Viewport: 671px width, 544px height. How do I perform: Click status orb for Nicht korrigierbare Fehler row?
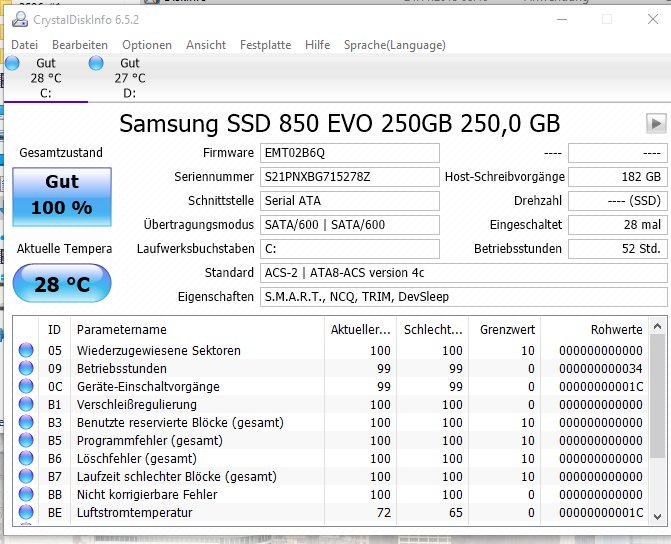(x=26, y=494)
